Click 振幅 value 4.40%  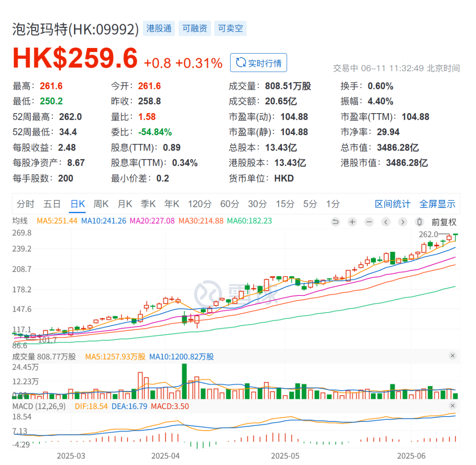pos(380,101)
